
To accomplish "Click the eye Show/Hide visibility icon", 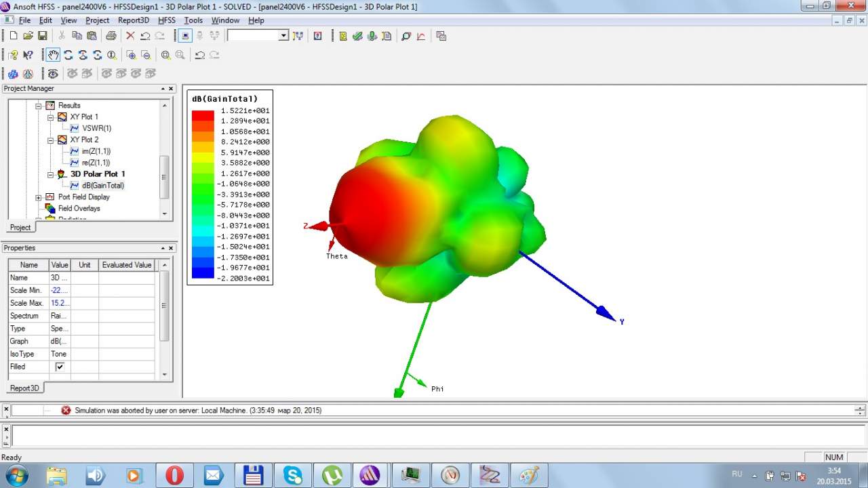I will (53, 73).
